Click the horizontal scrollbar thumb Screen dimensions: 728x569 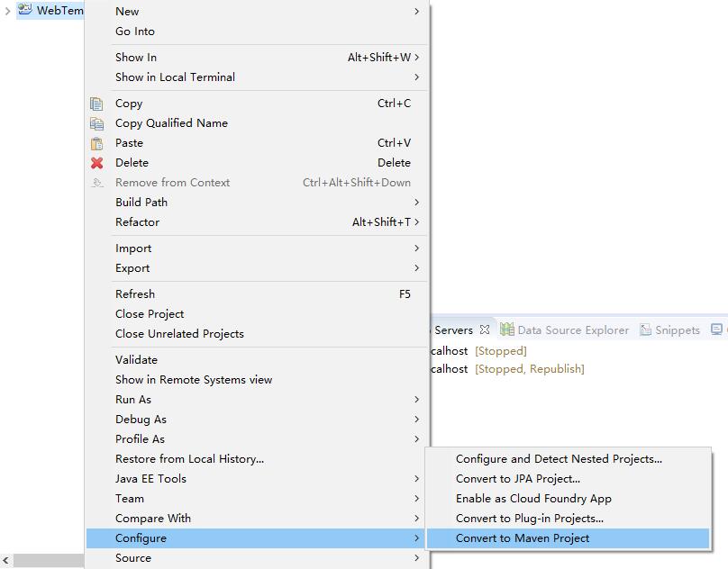point(49,560)
